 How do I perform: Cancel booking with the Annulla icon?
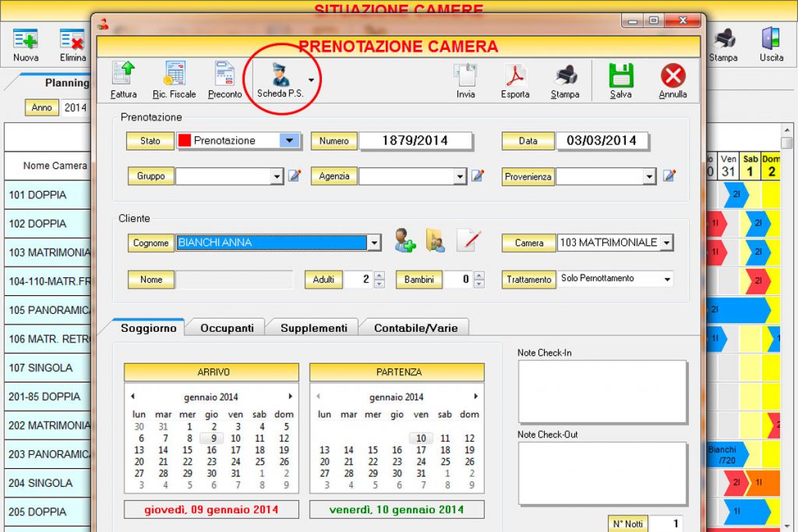(673, 80)
